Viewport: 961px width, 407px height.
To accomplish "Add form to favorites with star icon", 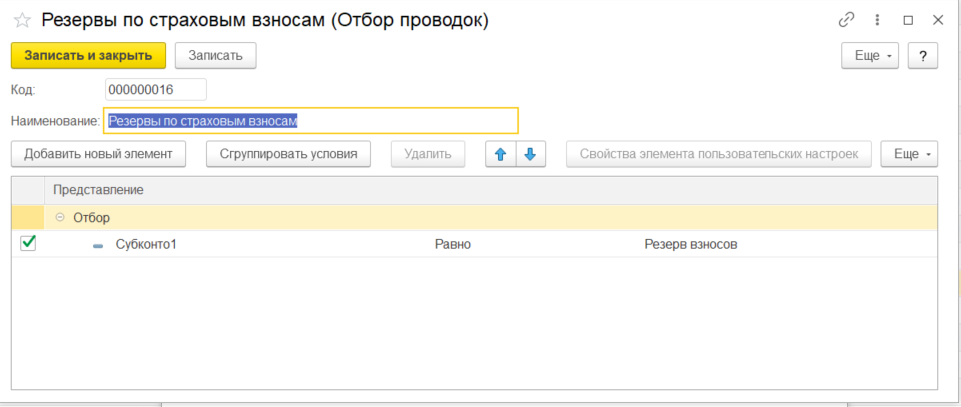I will [x=21, y=20].
